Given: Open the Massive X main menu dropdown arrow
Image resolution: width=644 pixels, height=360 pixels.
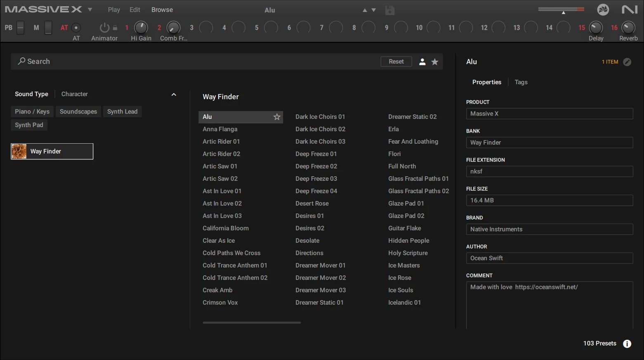Looking at the screenshot, I should pos(90,9).
